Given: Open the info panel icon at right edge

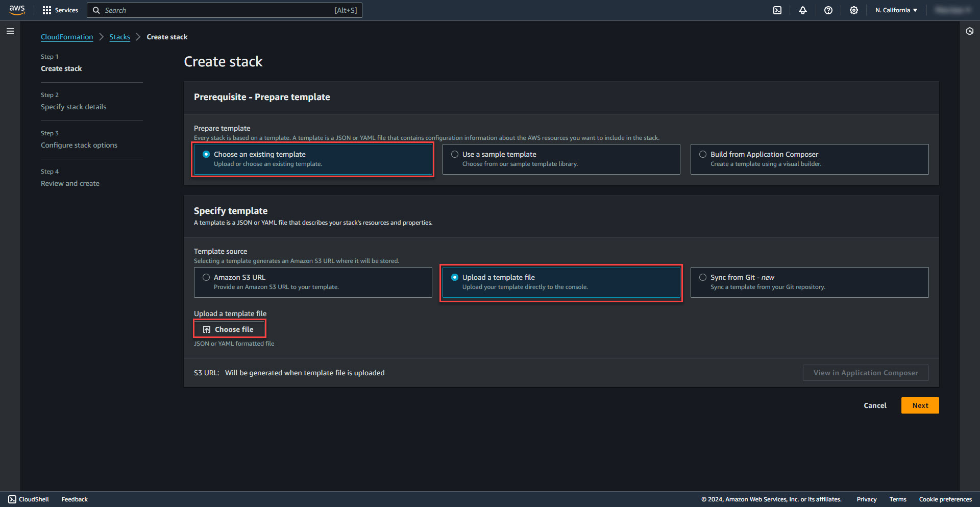Looking at the screenshot, I should click(x=970, y=31).
